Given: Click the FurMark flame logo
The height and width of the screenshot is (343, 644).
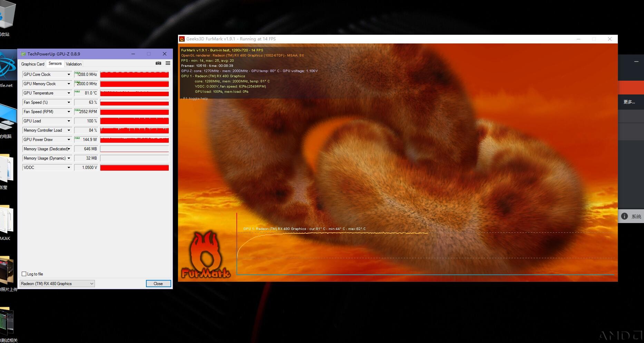Looking at the screenshot, I should pos(206,254).
